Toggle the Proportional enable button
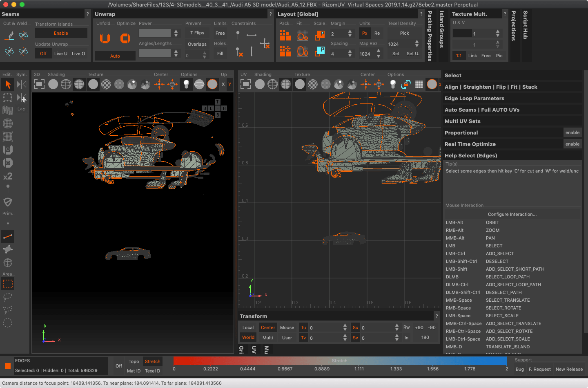 (x=572, y=132)
